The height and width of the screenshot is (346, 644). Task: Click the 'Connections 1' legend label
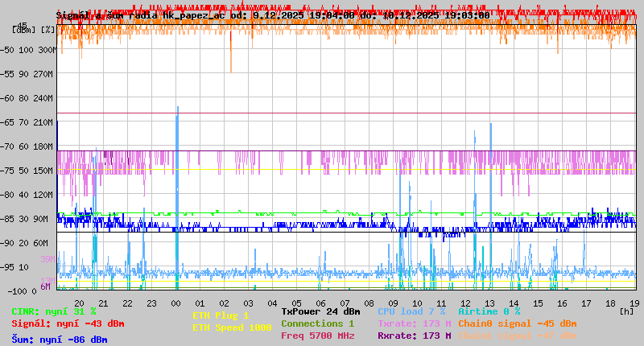pos(317,323)
